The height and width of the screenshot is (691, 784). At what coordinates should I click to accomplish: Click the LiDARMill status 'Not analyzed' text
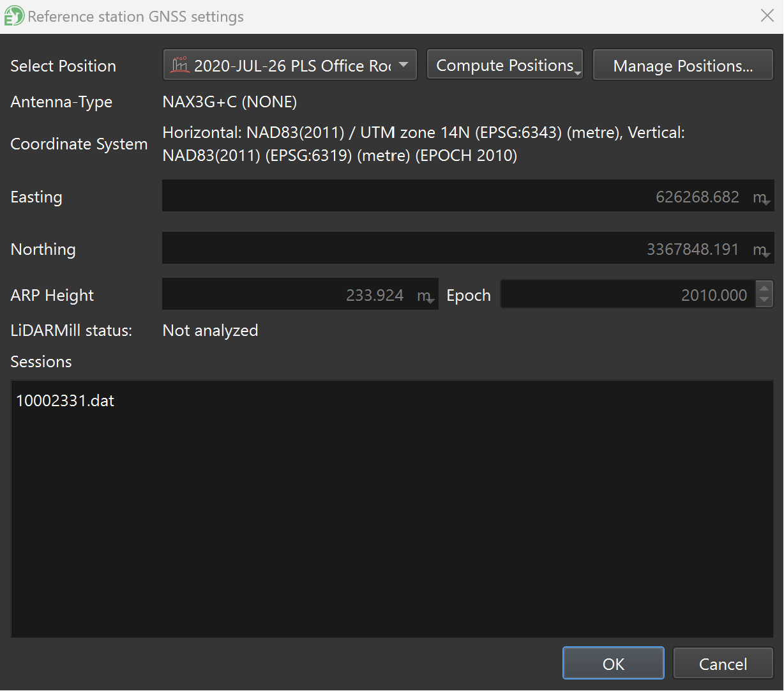pyautogui.click(x=210, y=331)
